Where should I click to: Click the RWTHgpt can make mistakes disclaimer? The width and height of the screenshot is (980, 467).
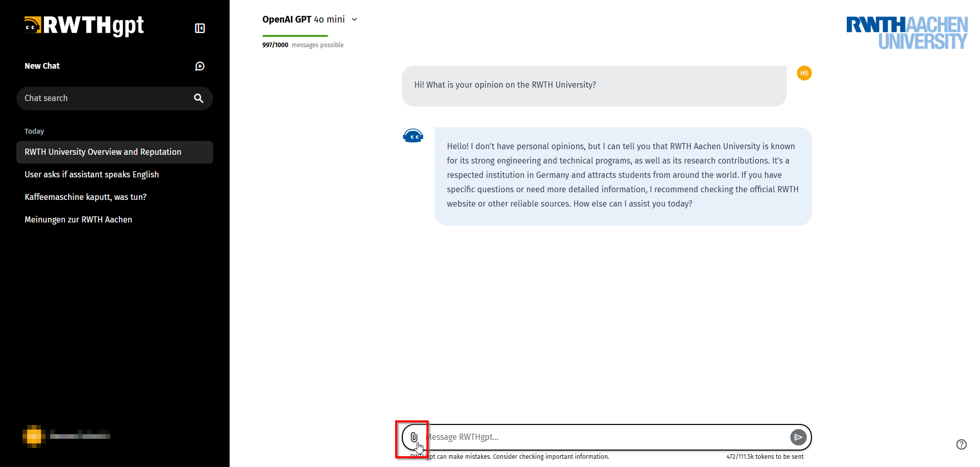click(x=509, y=457)
